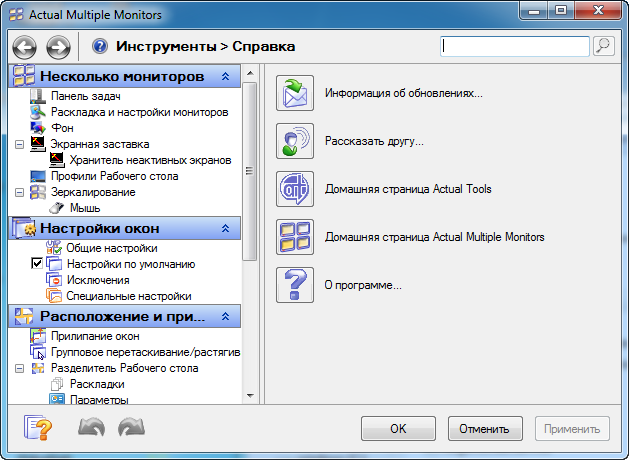Image resolution: width=629 pixels, height=460 pixels.
Task: Click the Информация об обновлениях icon
Action: 295,93
